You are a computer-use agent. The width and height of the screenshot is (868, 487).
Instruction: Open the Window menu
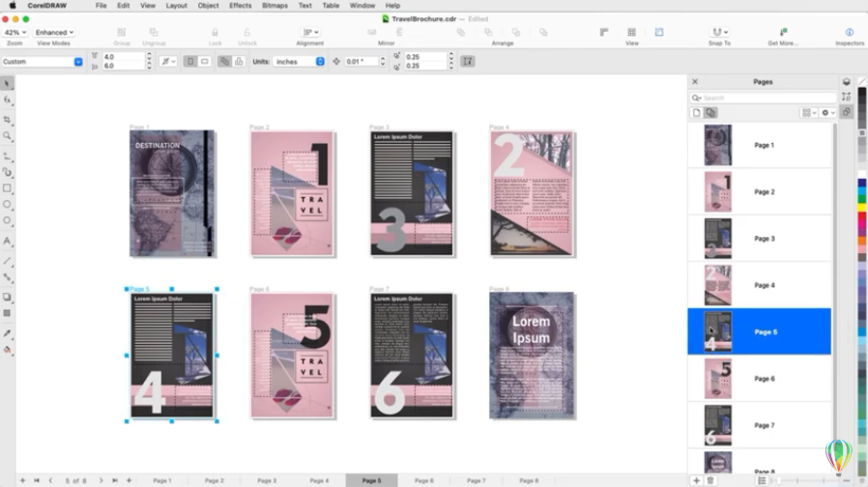pos(362,6)
